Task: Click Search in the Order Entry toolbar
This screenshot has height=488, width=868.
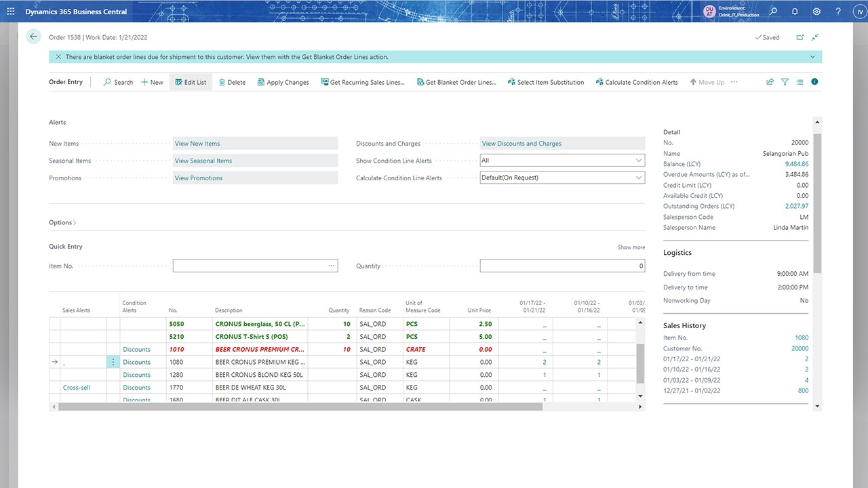Action: [x=118, y=82]
